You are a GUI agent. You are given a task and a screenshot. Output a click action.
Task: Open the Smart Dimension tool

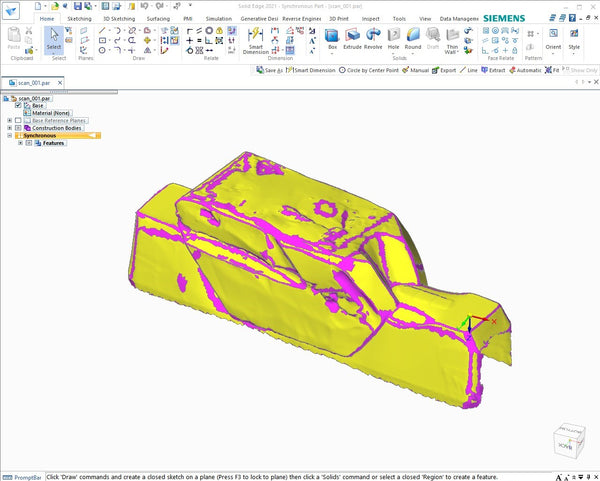(255, 38)
